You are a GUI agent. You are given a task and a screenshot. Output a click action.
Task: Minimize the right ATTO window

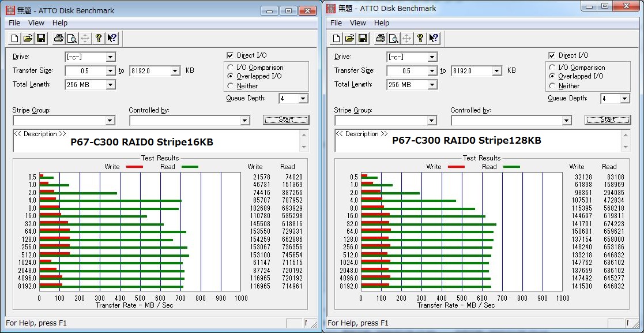coord(589,6)
